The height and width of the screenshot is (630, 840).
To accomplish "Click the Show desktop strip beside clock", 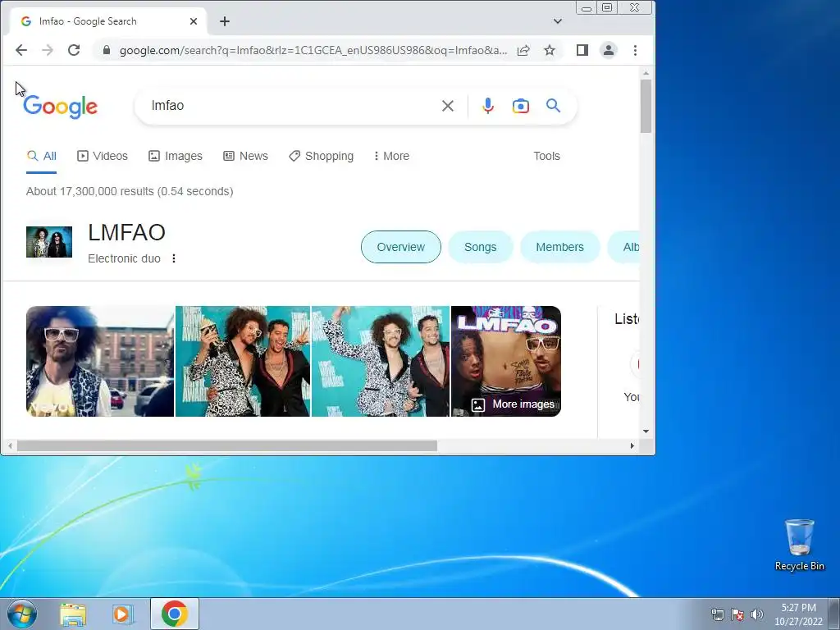I will click(x=834, y=614).
